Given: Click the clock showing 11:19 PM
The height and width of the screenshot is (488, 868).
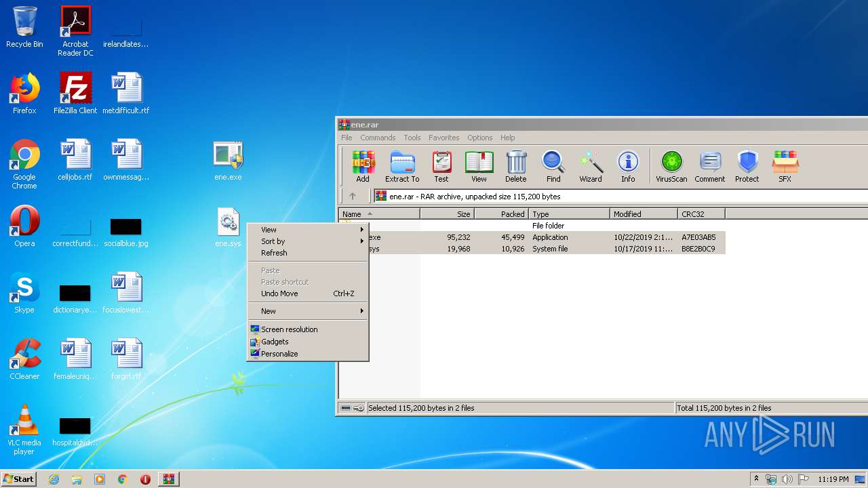Looking at the screenshot, I should [833, 479].
